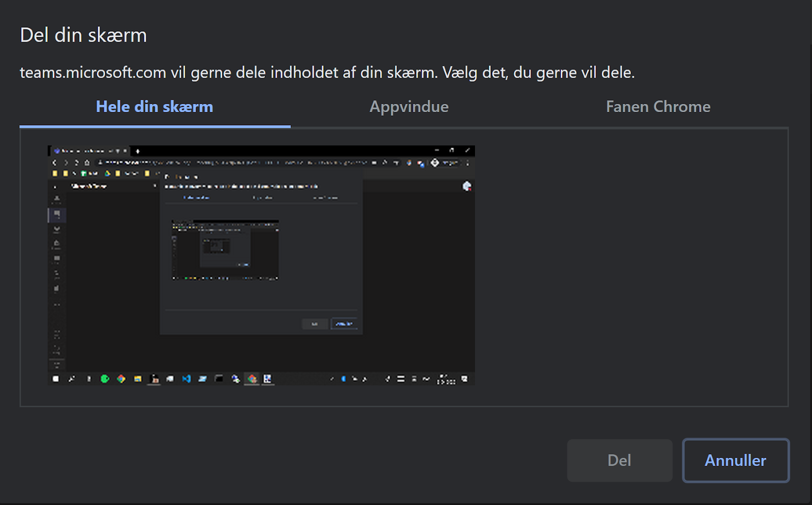
Task: Click the green Spotify icon in preview taskbar
Action: (x=105, y=379)
